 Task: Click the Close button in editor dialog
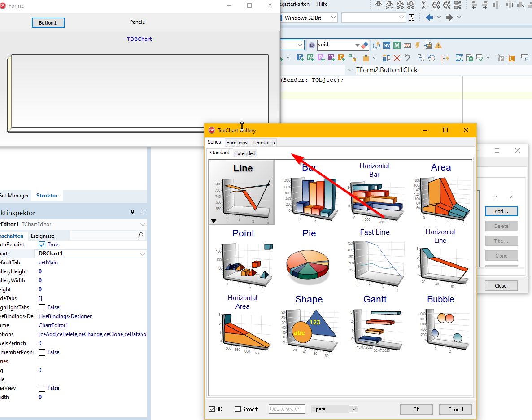[x=501, y=285]
